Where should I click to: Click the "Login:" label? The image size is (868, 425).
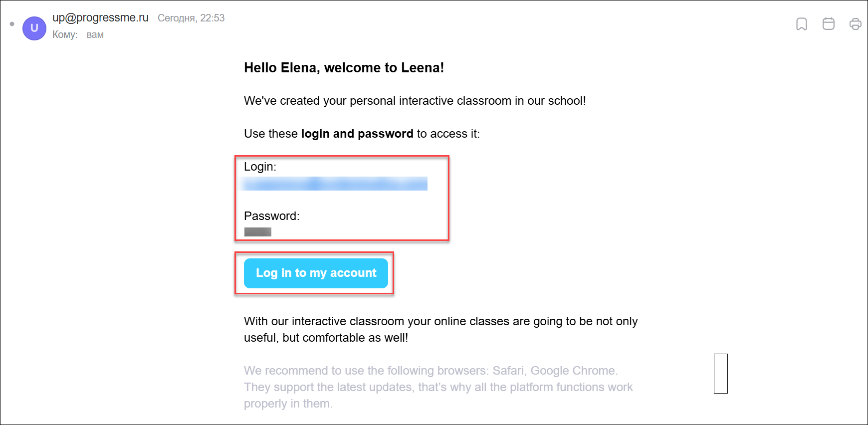click(260, 167)
